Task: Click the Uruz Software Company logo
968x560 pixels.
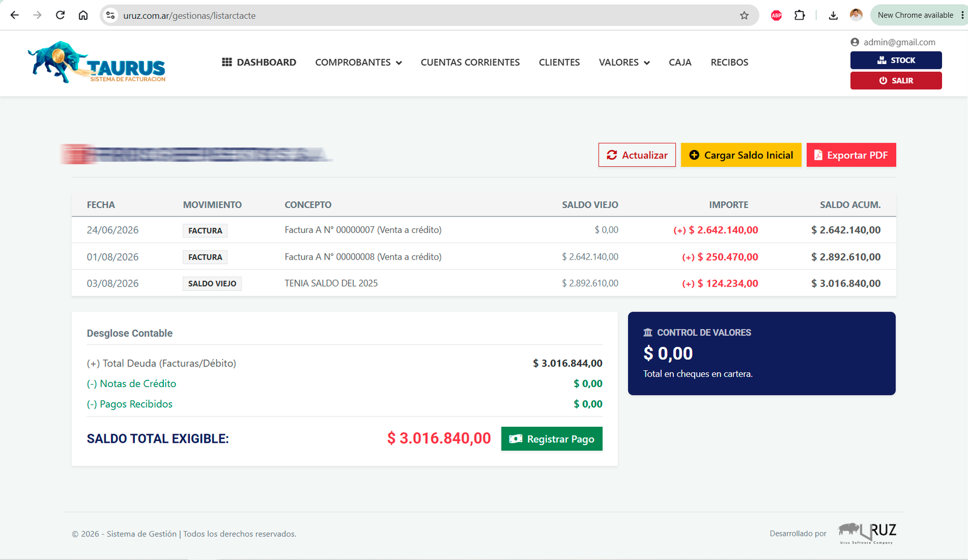Action: tap(867, 533)
